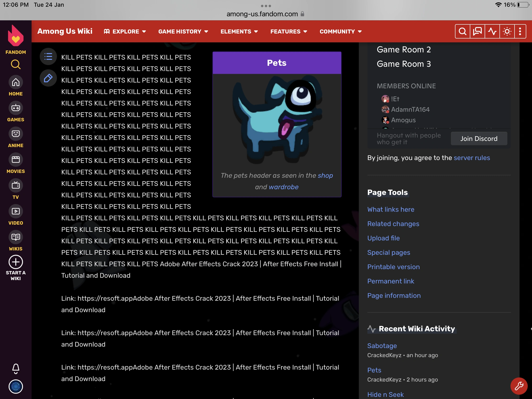Click the What links here link
The height and width of the screenshot is (399, 532).
[391, 209]
